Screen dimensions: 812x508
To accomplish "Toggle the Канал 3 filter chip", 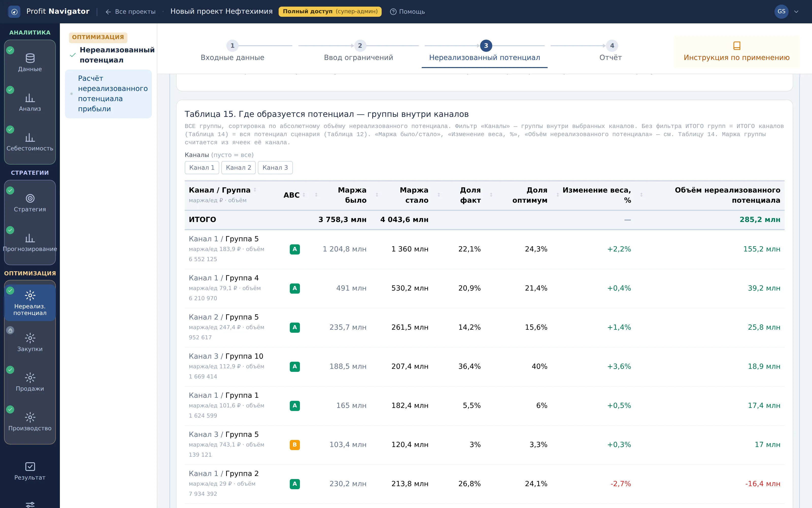I will click(275, 168).
